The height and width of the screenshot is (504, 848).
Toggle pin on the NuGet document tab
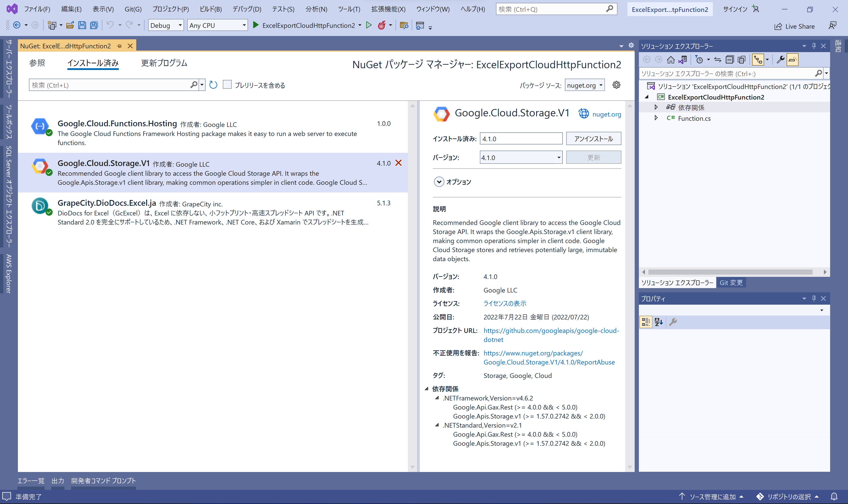pos(119,46)
